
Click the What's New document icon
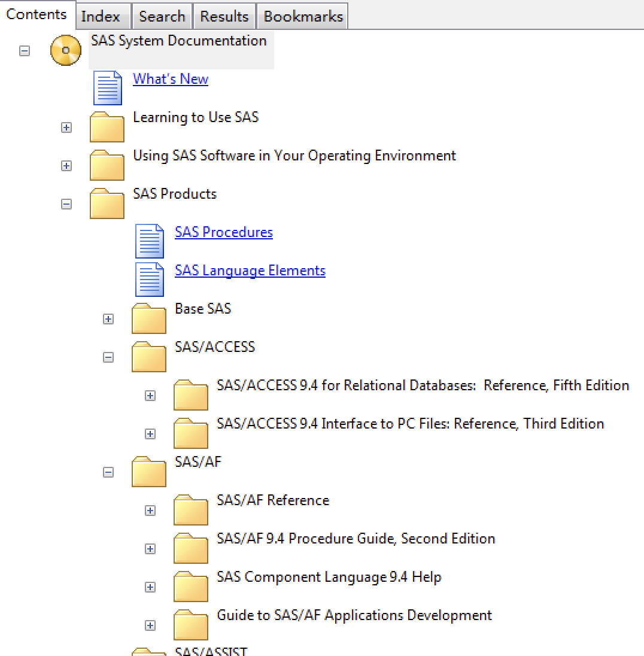point(108,88)
